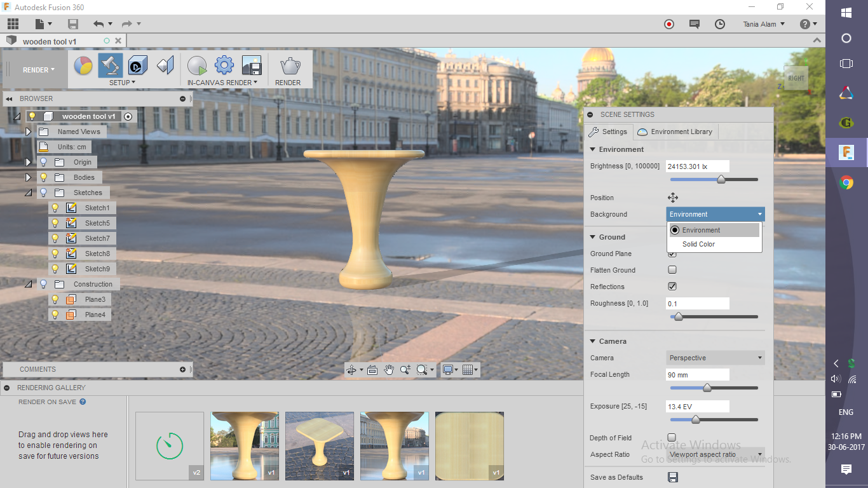Toggle visibility bulb of Plane3

point(55,299)
